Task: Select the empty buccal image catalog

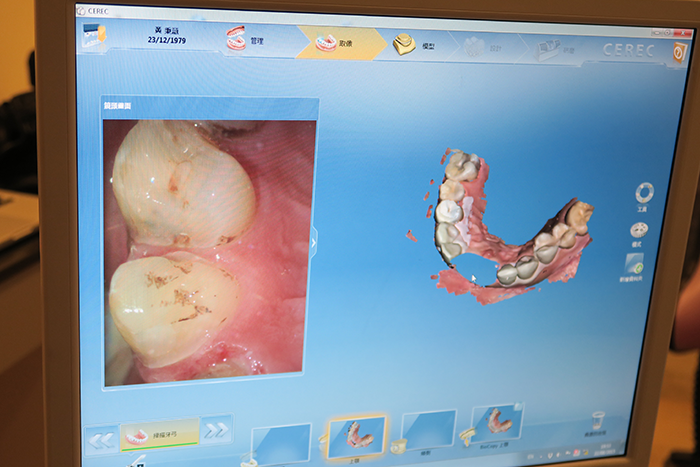Action: (x=429, y=429)
